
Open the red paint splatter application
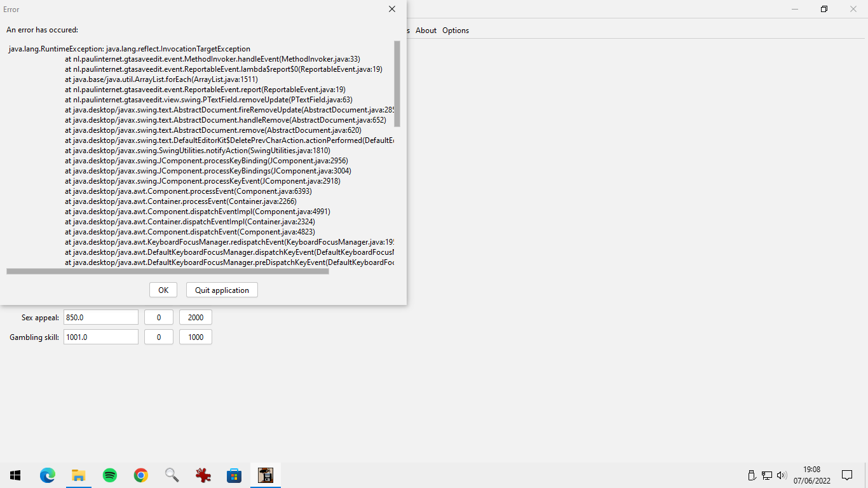coord(203,475)
